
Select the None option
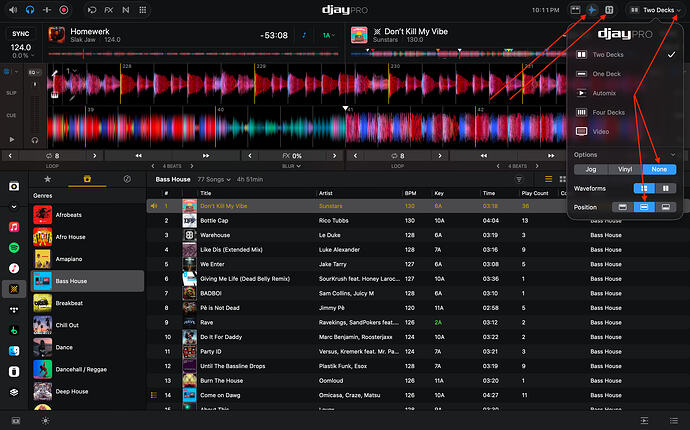point(659,169)
